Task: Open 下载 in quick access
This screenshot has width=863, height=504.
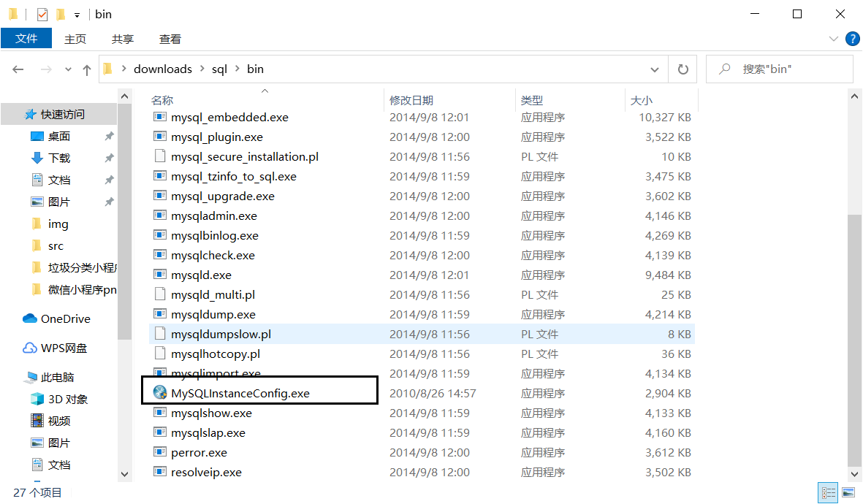Action: [50, 158]
